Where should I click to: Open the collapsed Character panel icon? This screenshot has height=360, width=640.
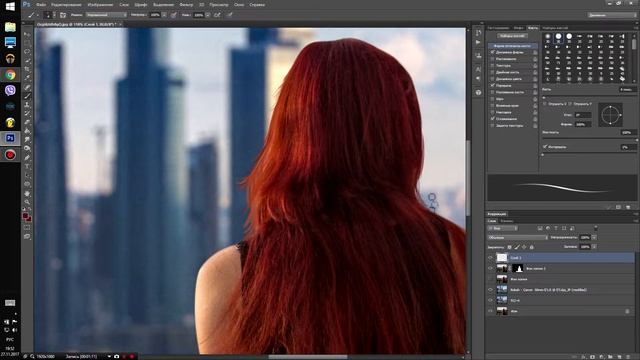478,70
